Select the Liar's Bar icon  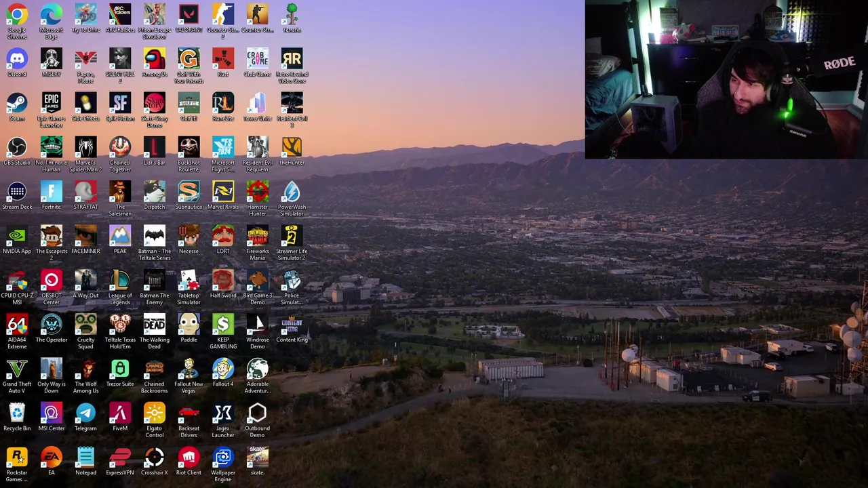click(154, 147)
